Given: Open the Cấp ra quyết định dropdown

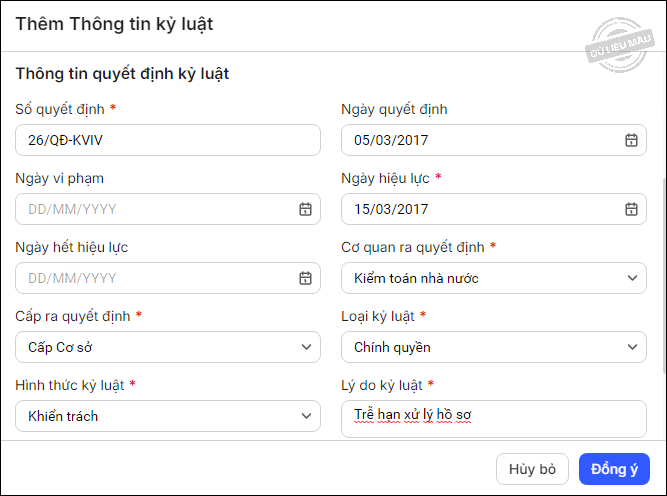Looking at the screenshot, I should [168, 347].
